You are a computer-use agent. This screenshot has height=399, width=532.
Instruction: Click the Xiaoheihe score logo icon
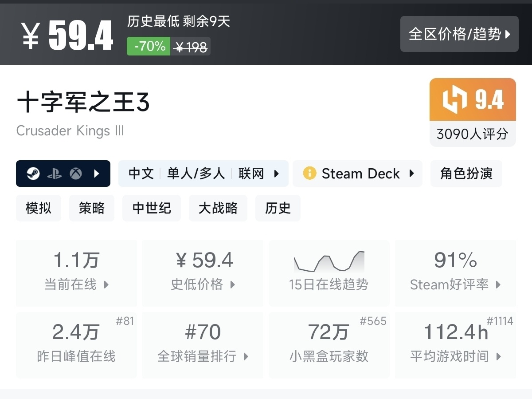(x=454, y=99)
